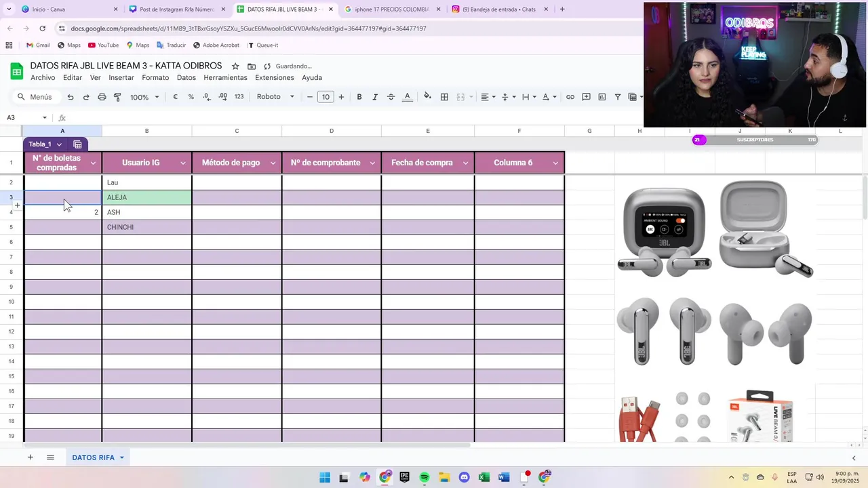Apply percent format
Viewport: 868px width, 488px height.
(x=191, y=97)
